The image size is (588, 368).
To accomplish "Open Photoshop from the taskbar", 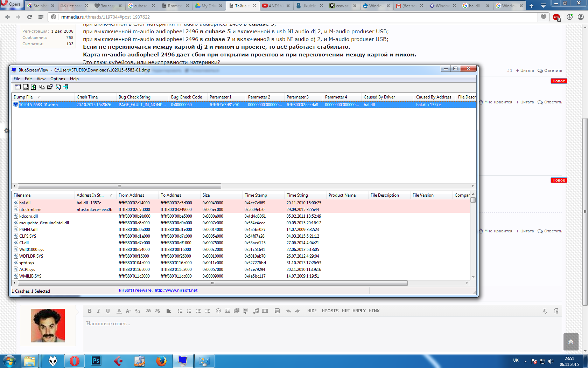I will pyautogui.click(x=96, y=361).
